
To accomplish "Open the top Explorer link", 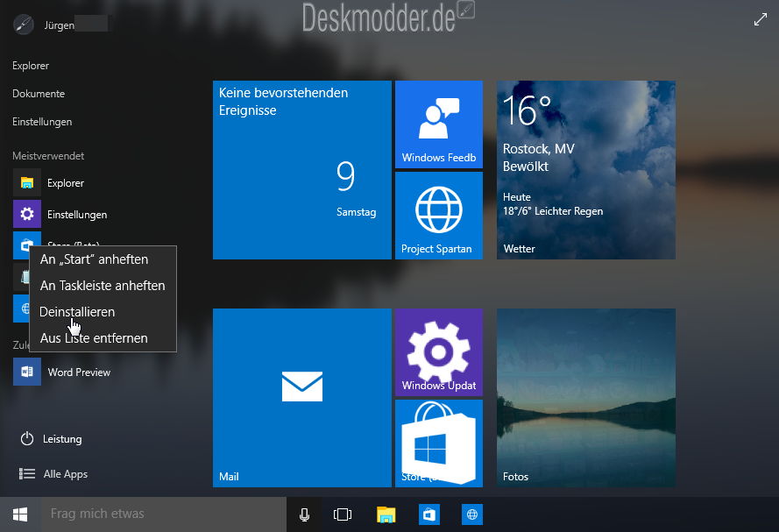I will (31, 66).
